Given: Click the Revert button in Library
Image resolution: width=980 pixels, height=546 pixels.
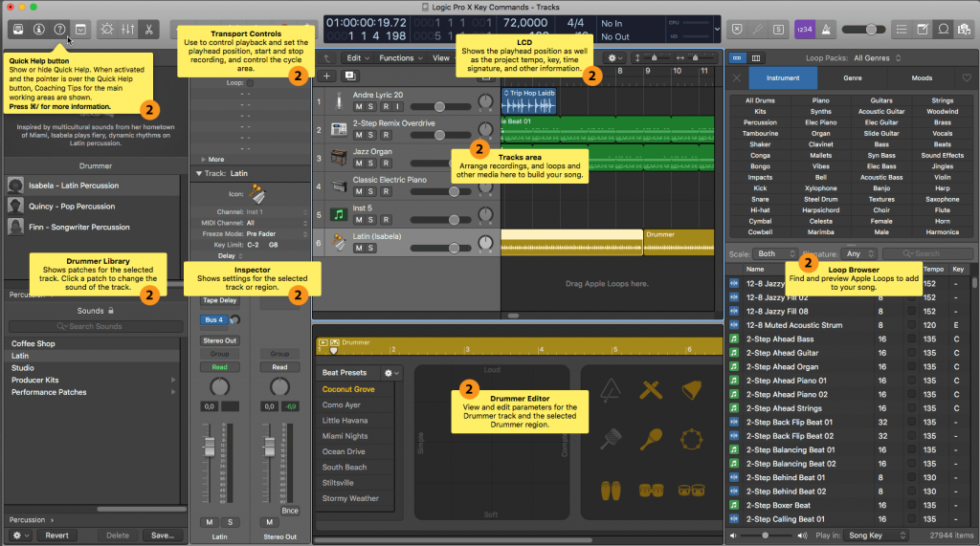Looking at the screenshot, I should click(x=56, y=535).
